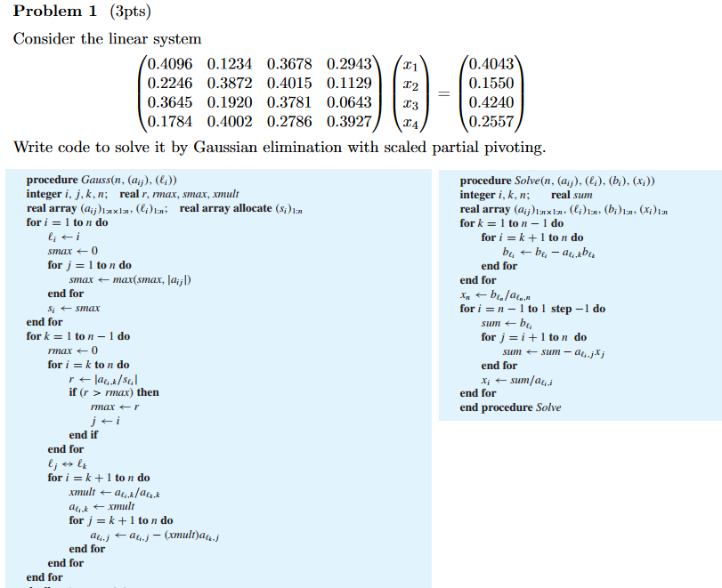Click the "end procedure Solve" line
This screenshot has width=722, height=588.
click(x=510, y=407)
